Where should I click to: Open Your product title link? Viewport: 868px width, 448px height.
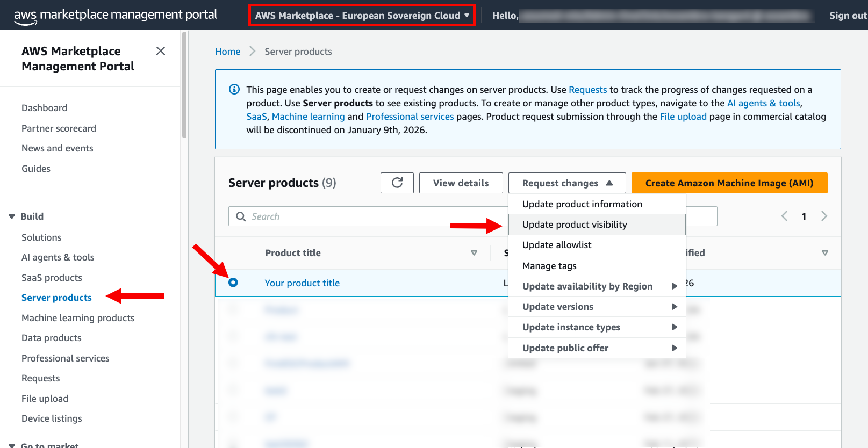click(302, 283)
